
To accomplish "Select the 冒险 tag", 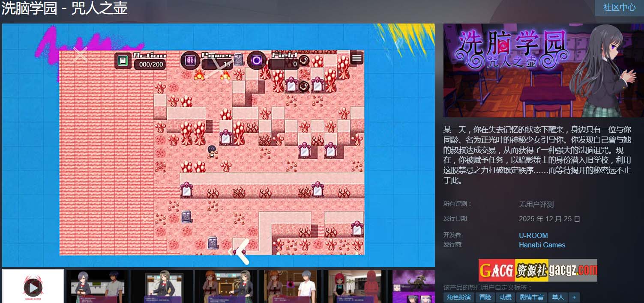I will [485, 297].
